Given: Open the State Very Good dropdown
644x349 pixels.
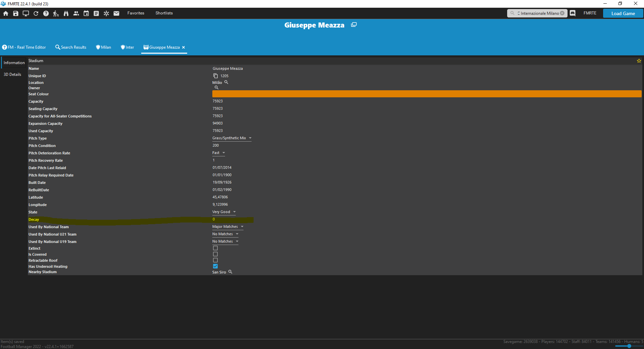Looking at the screenshot, I should (x=224, y=212).
